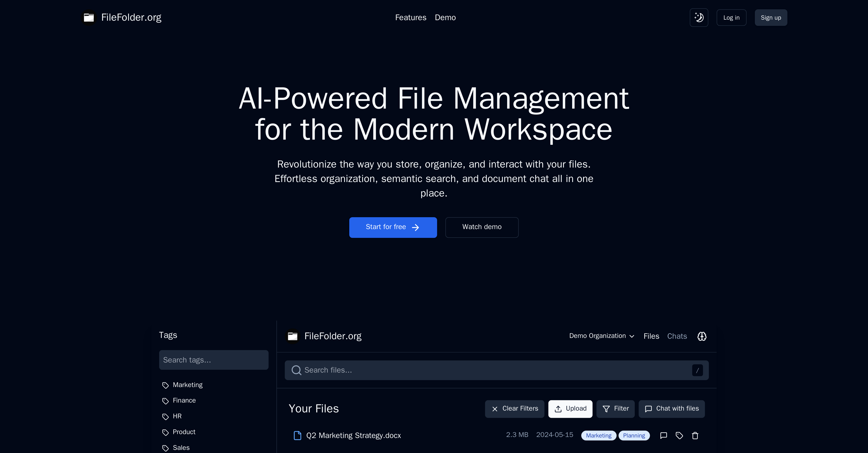Open the Demo Organization dropdown
868x453 pixels.
pyautogui.click(x=601, y=336)
